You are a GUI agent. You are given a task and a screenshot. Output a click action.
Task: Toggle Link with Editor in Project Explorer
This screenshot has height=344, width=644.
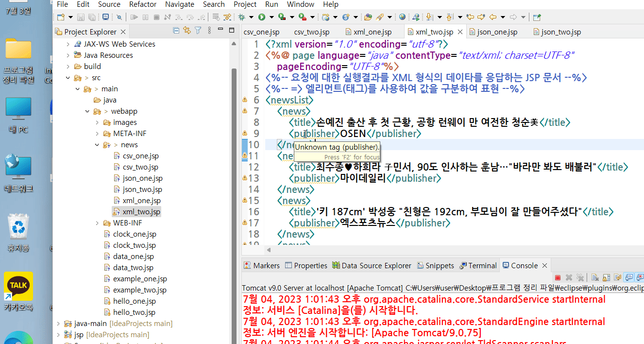coord(187,31)
